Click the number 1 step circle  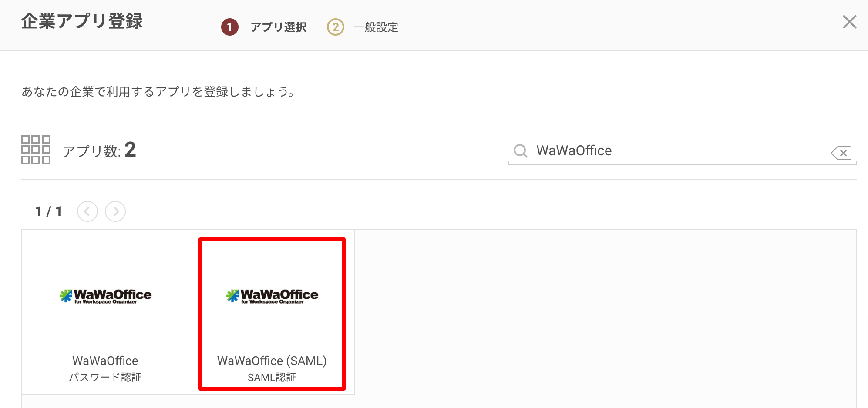pos(230,27)
